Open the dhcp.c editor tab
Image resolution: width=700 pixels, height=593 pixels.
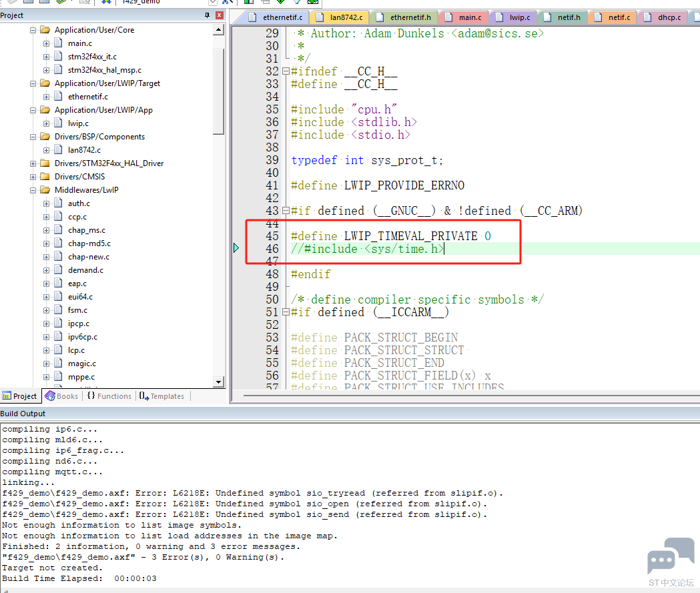[x=664, y=17]
